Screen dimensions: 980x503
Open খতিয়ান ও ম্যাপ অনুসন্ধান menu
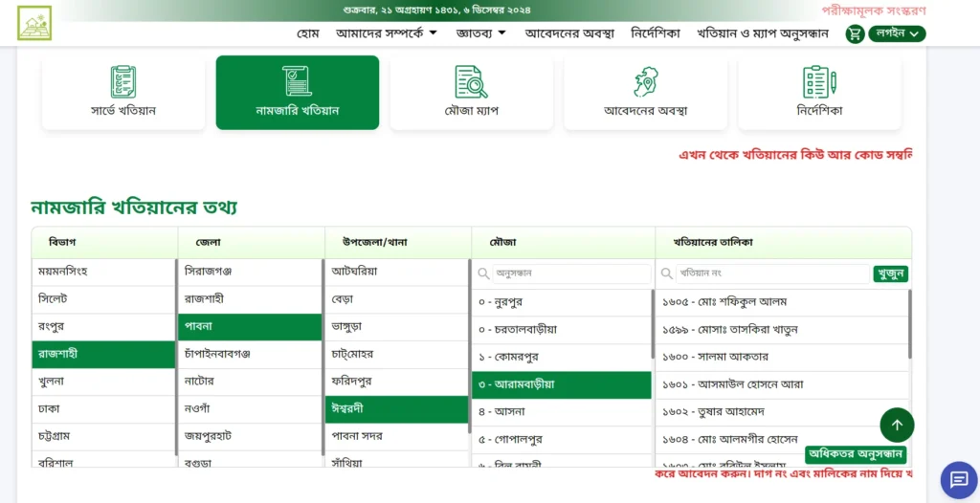tap(762, 33)
